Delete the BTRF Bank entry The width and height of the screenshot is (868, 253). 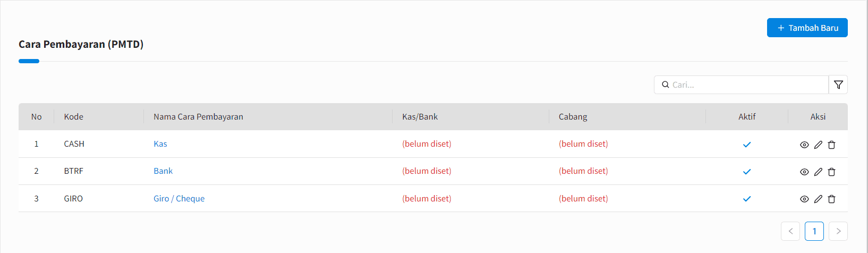(832, 172)
